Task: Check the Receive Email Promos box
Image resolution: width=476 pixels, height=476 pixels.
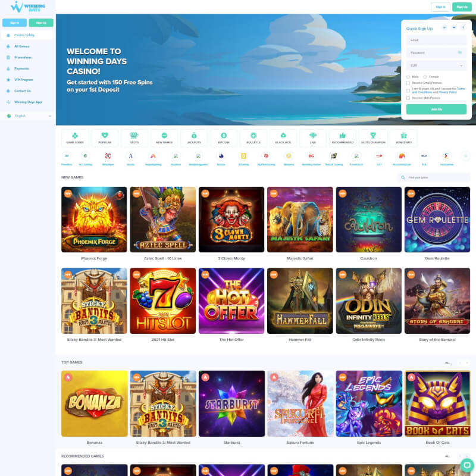Action: point(408,83)
